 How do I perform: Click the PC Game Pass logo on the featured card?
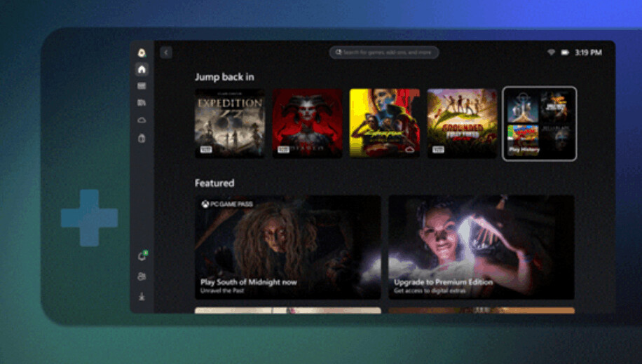tap(227, 204)
